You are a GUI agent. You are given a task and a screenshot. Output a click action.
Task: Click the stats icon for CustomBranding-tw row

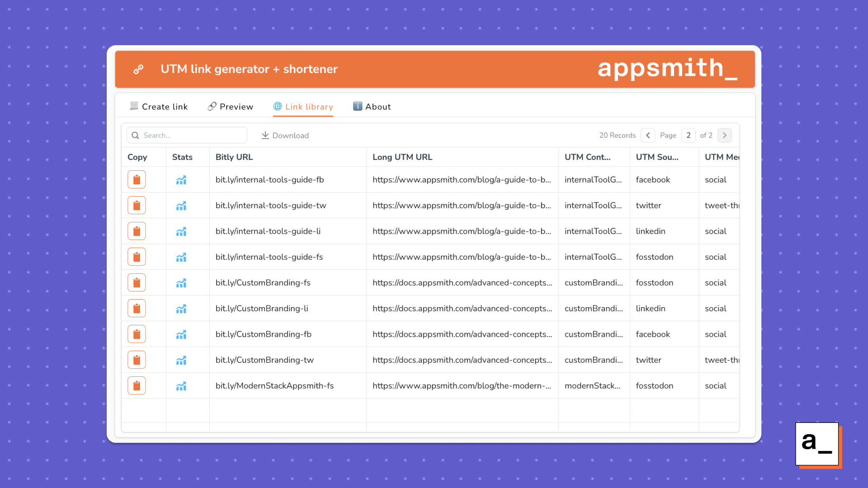pos(182,360)
